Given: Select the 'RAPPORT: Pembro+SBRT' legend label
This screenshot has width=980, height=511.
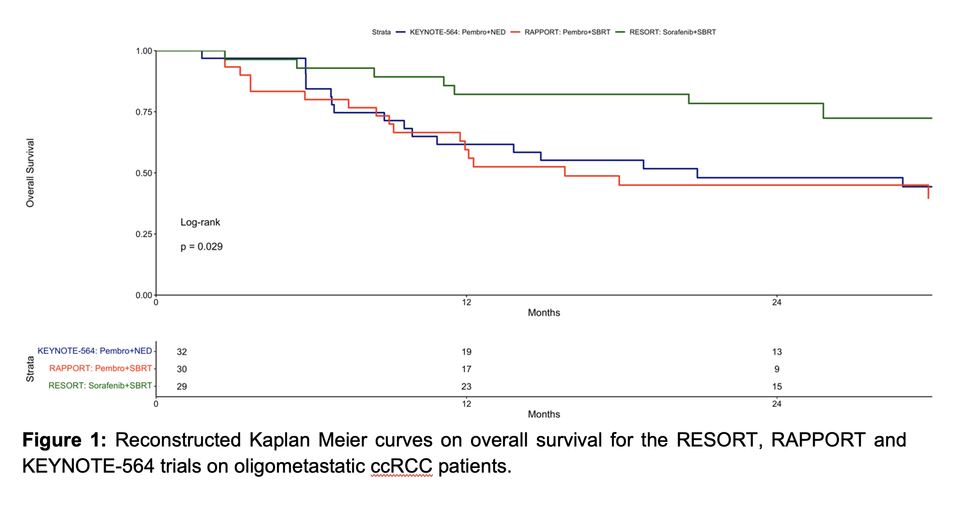Looking at the screenshot, I should pos(567,32).
